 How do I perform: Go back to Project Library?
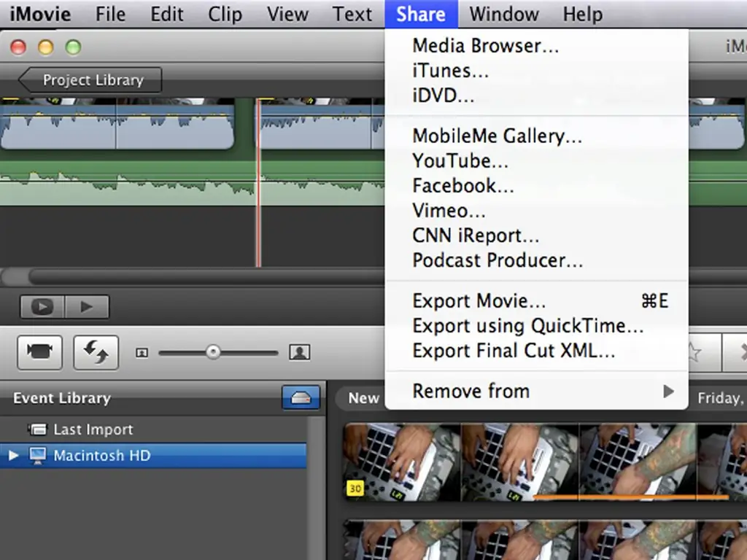click(x=90, y=80)
